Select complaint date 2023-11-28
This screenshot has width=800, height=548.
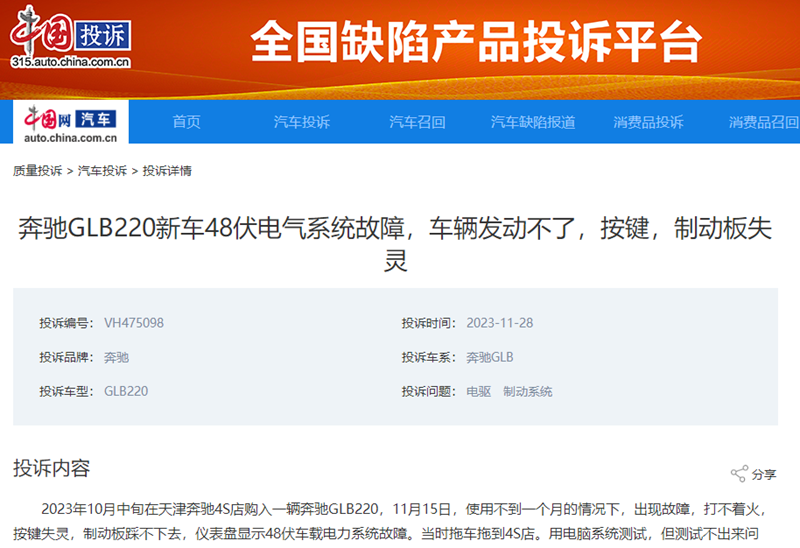pos(499,323)
